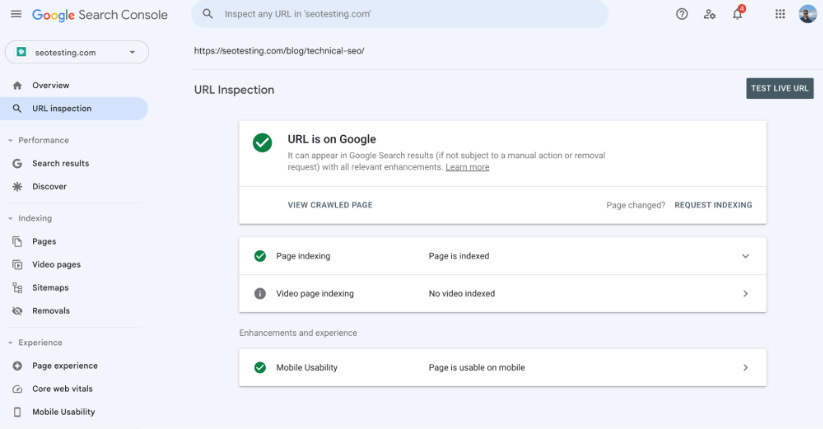
Task: Click the 'No video indexed' status text
Action: [x=462, y=294]
